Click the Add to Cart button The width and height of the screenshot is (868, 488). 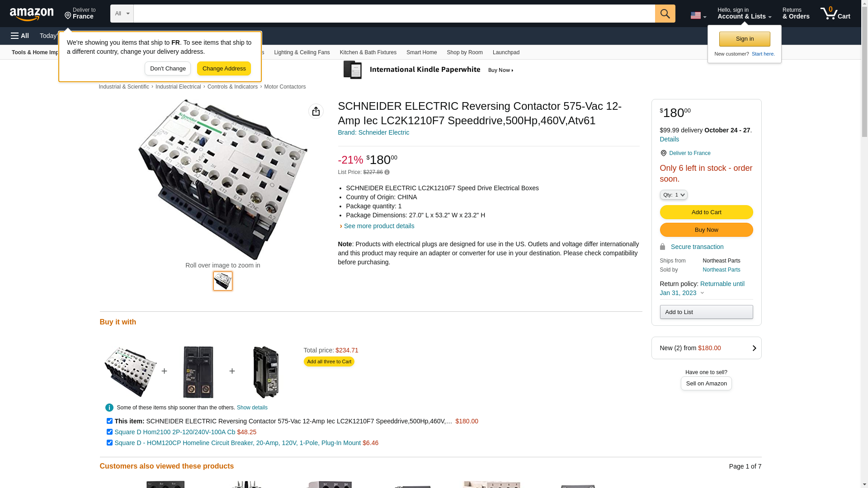click(706, 212)
